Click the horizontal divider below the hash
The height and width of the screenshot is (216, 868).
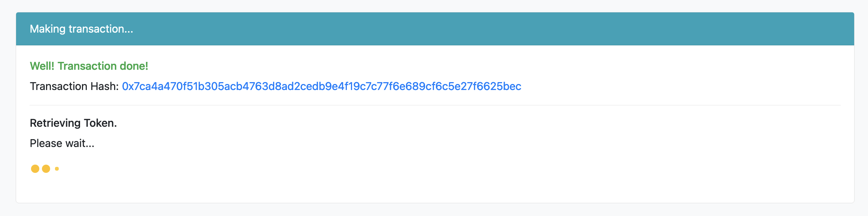pyautogui.click(x=435, y=105)
